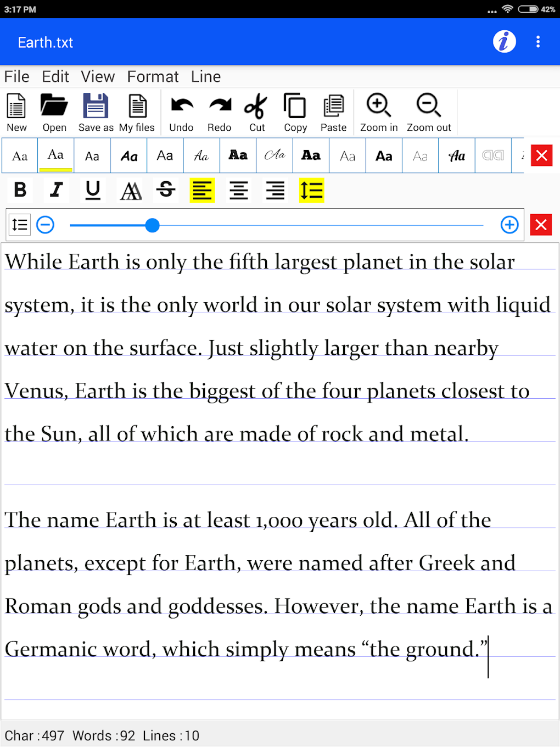Open My files browser

[x=137, y=113]
